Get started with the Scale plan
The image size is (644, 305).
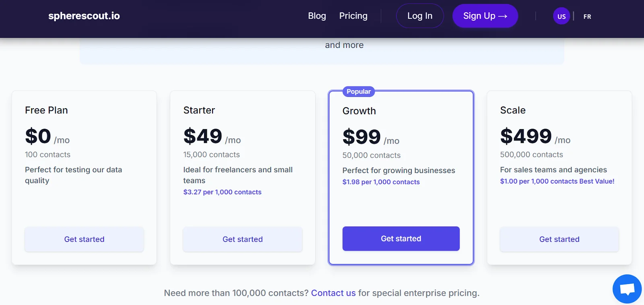point(559,239)
